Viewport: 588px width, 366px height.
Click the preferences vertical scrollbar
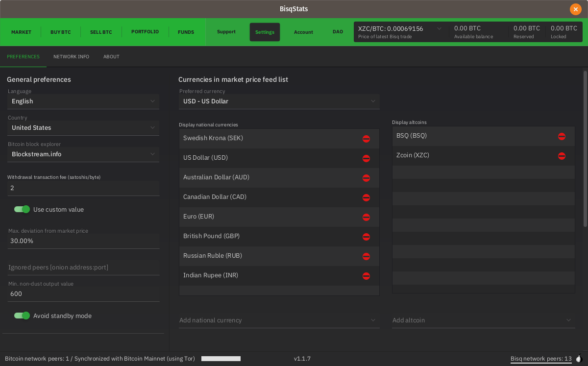pyautogui.click(x=585, y=149)
